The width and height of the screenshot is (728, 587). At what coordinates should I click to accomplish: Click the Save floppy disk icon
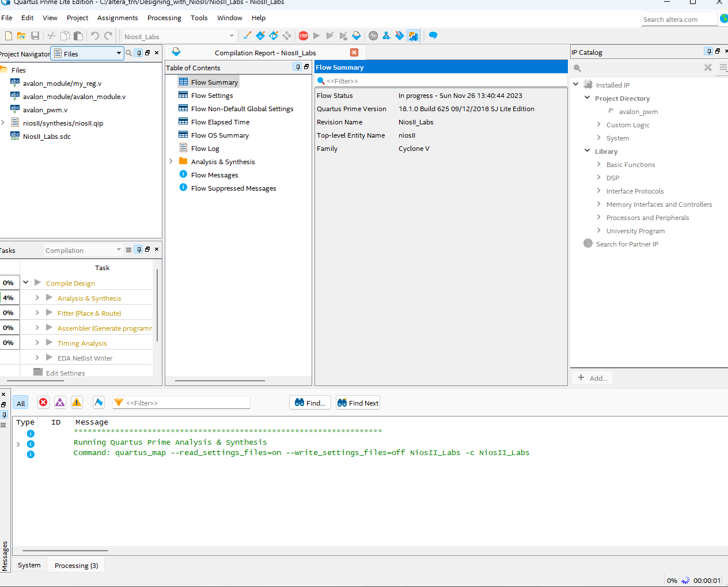pyautogui.click(x=35, y=36)
